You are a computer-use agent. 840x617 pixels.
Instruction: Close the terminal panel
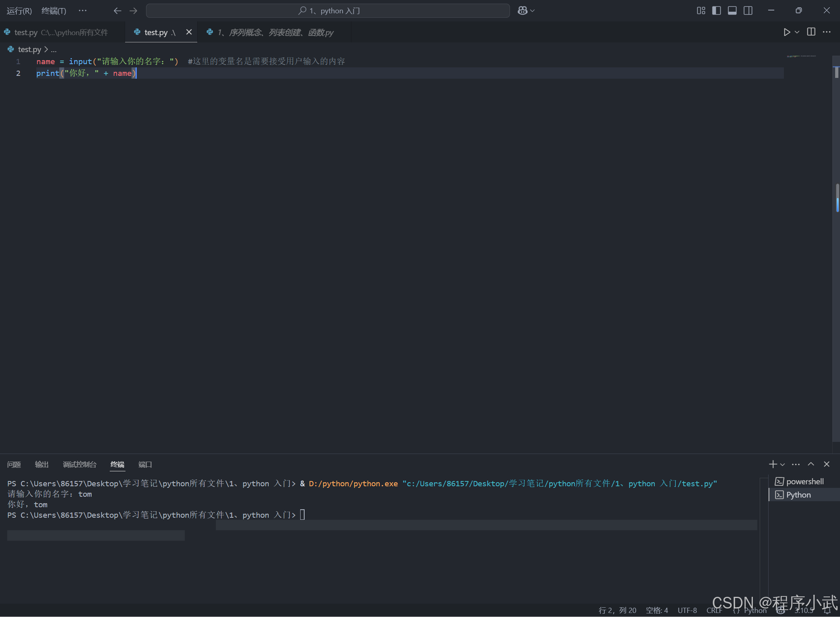(827, 464)
